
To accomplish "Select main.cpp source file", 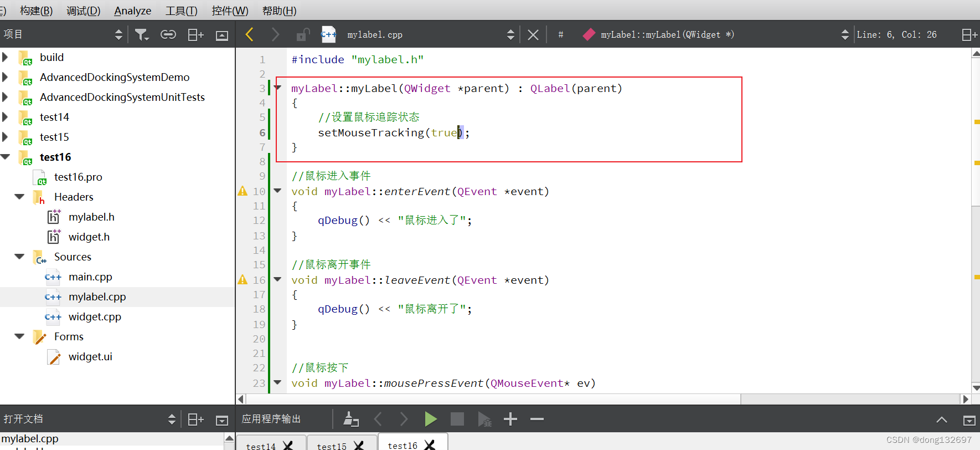I will click(90, 277).
